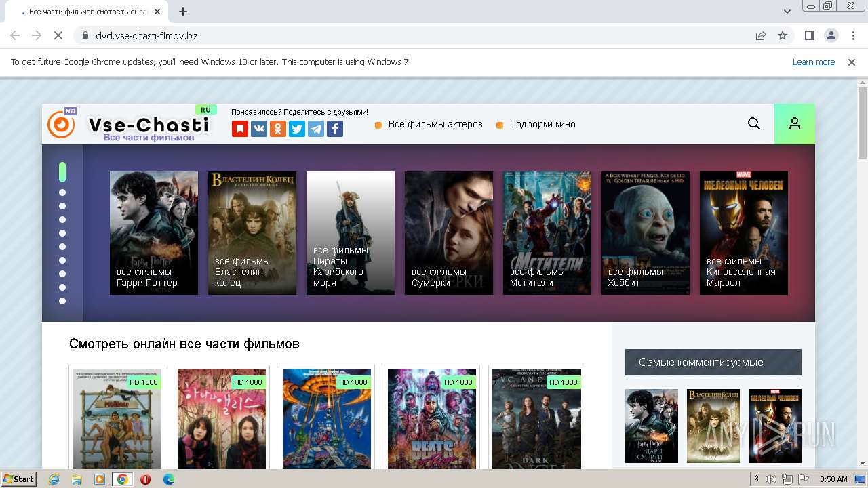This screenshot has height=488, width=868.
Task: Open the volume control in system tray
Action: (771, 479)
